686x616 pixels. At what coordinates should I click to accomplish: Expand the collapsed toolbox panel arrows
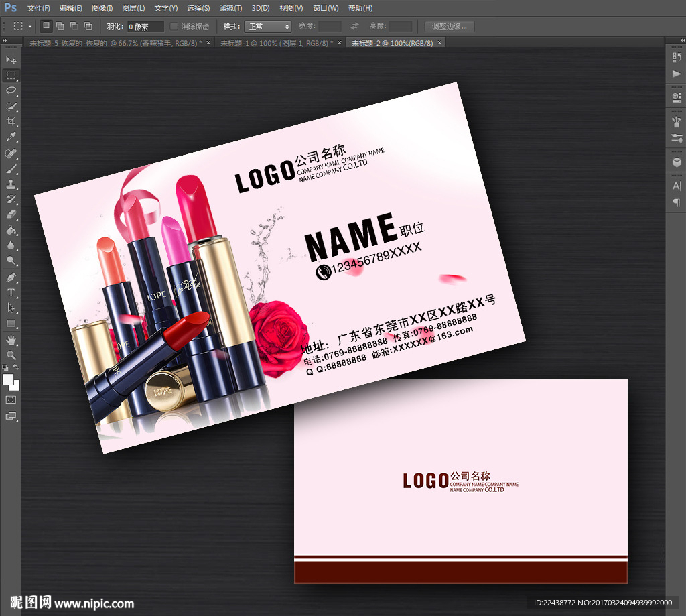coord(5,40)
